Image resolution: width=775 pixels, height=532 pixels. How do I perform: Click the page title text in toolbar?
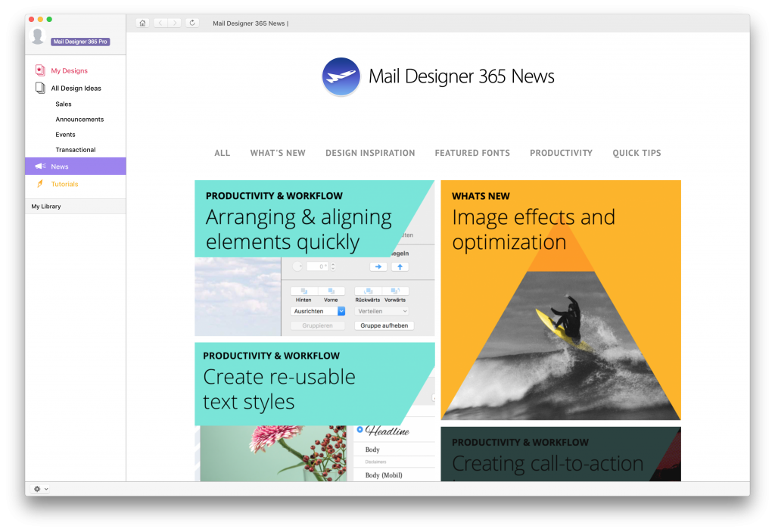[x=251, y=23]
